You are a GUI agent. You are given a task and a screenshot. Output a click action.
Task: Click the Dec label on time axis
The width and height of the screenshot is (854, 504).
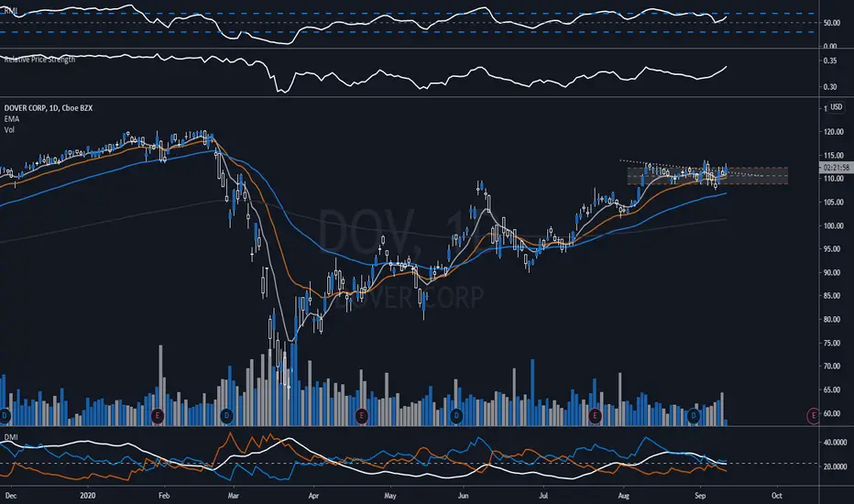(11, 496)
